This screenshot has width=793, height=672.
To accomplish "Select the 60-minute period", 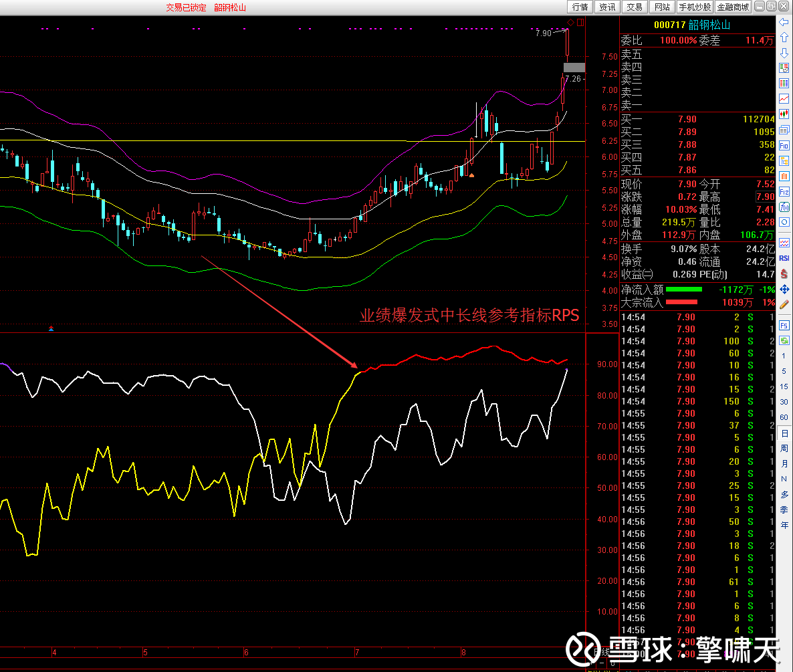I will click(x=784, y=418).
